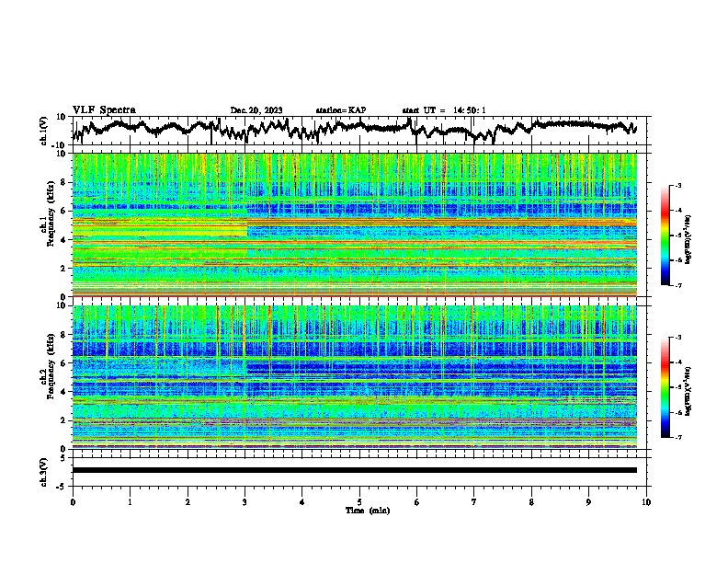
Task: Click the "5" tick on ch.3 voltage axis
Action: click(63, 458)
